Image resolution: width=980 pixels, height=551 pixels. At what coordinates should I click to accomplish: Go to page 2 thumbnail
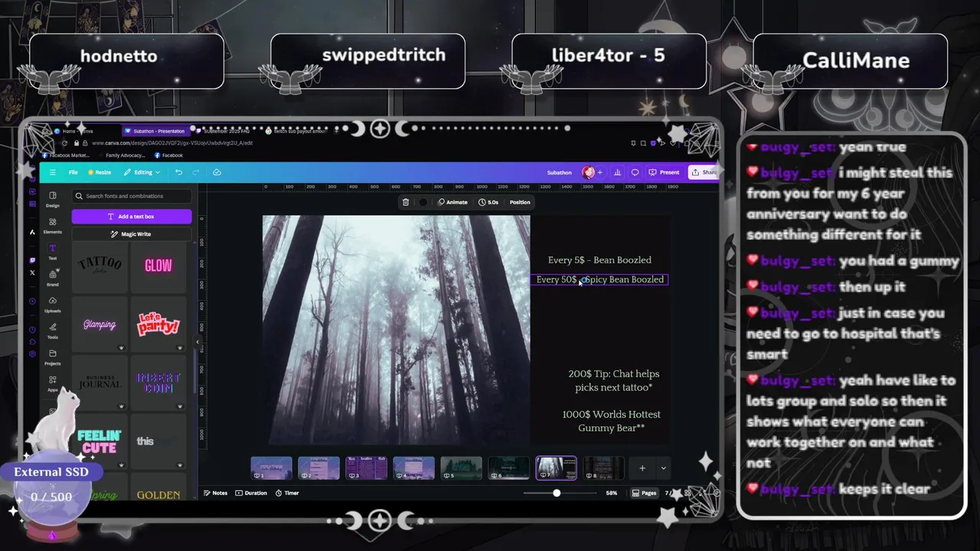click(x=318, y=468)
